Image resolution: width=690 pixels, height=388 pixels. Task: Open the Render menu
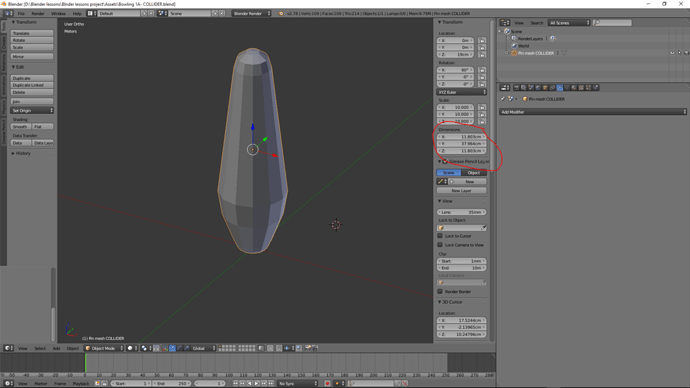[x=38, y=14]
